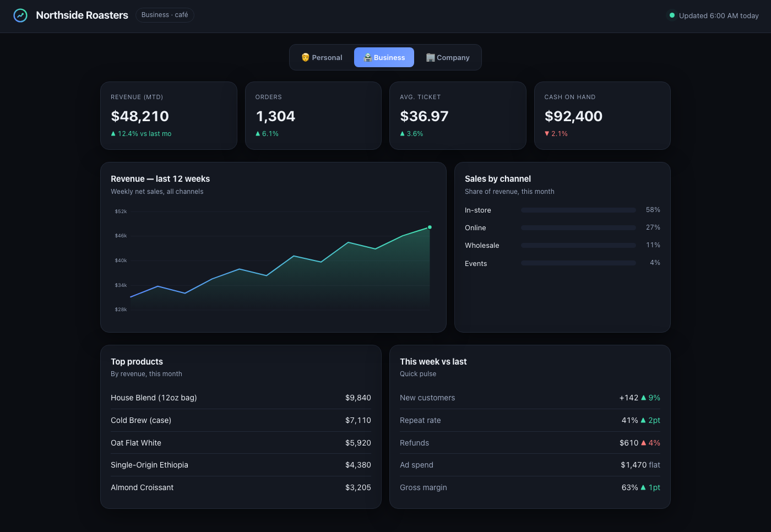Click the +142 new customers value

click(629, 398)
